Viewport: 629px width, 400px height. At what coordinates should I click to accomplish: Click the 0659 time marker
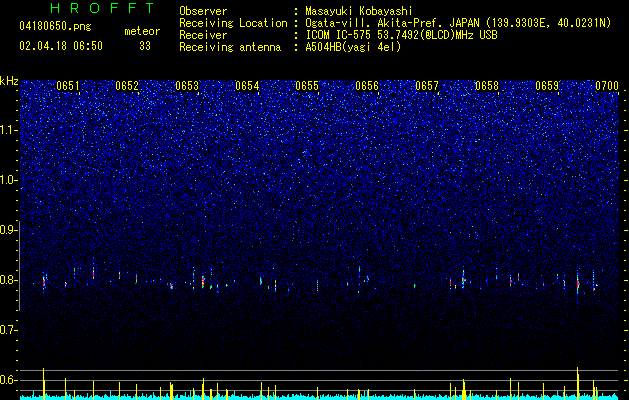pyautogui.click(x=547, y=86)
